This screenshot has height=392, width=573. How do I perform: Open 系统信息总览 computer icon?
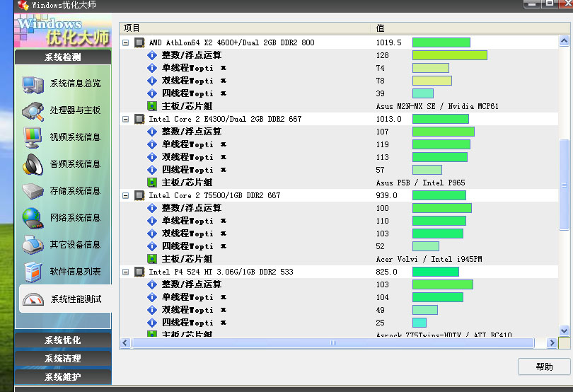(33, 85)
